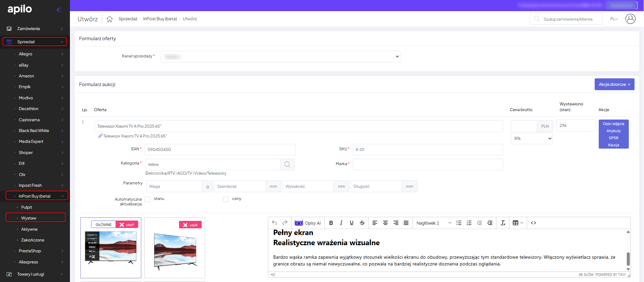Open Allegro in the sidebar menu
Screen dimensions: 644x282
pos(26,54)
